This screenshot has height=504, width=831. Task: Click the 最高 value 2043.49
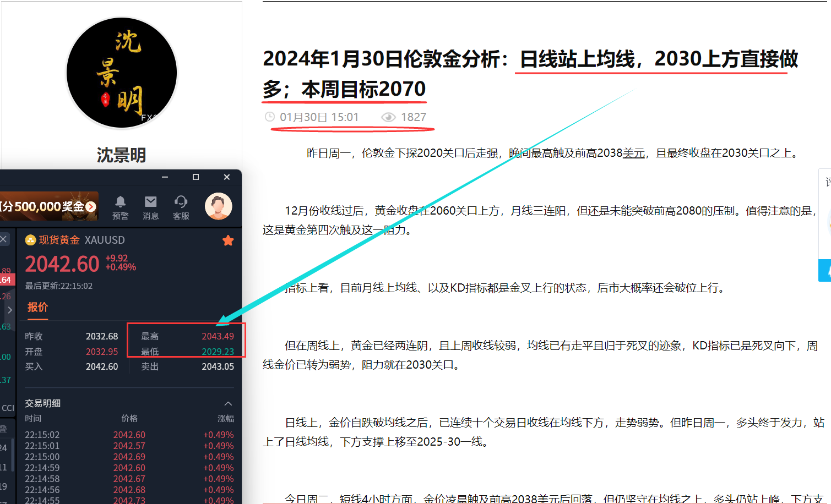(x=218, y=336)
